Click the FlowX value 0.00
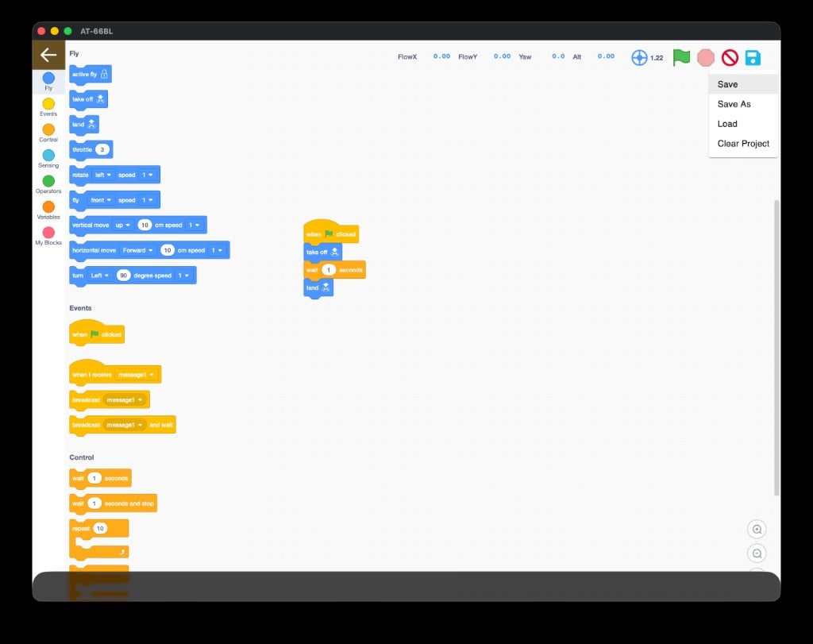Image resolution: width=813 pixels, height=644 pixels. point(441,56)
